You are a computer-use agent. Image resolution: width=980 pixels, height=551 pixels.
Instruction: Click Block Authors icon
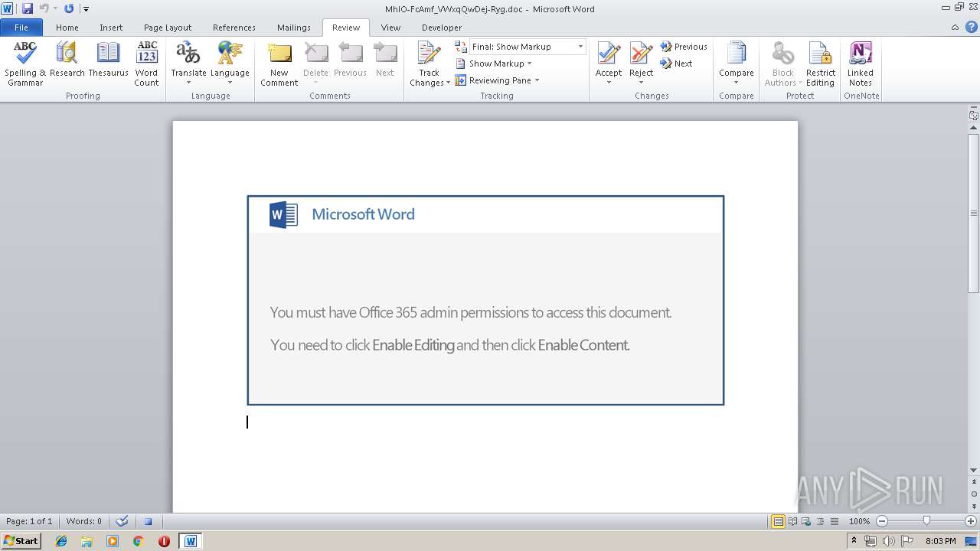(782, 54)
